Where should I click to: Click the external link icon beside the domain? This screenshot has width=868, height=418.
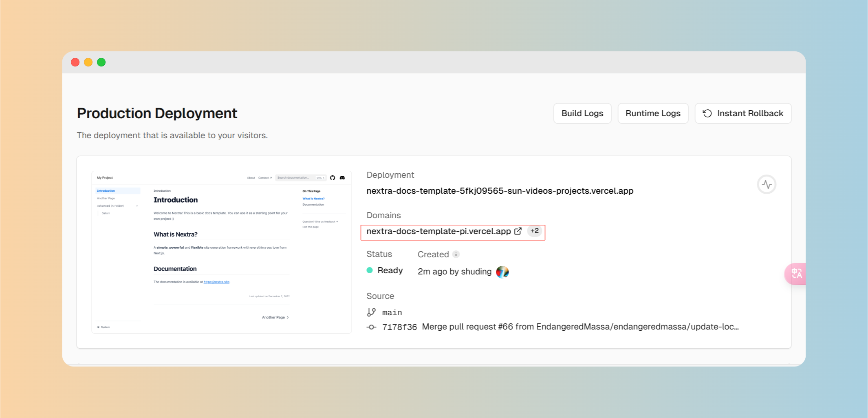(x=518, y=231)
